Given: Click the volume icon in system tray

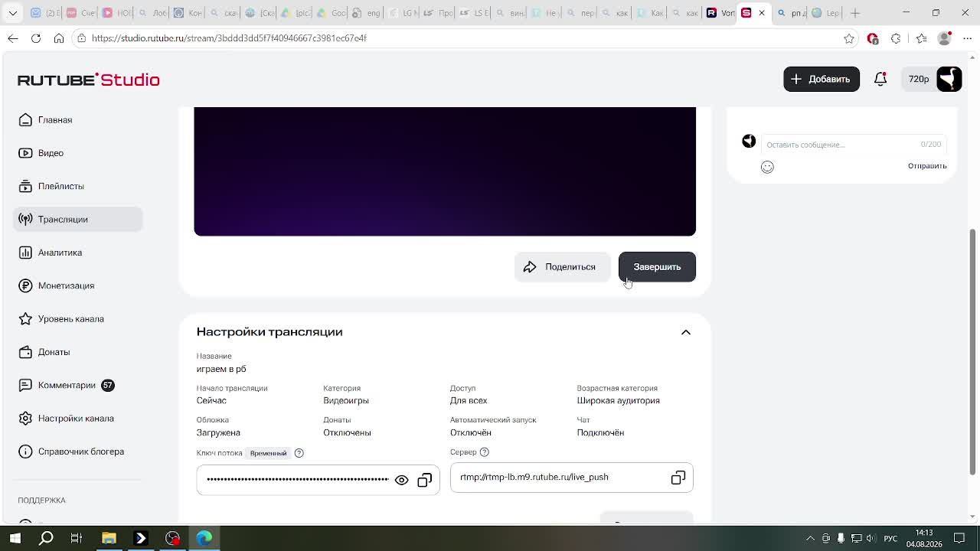Looking at the screenshot, I should (871, 538).
